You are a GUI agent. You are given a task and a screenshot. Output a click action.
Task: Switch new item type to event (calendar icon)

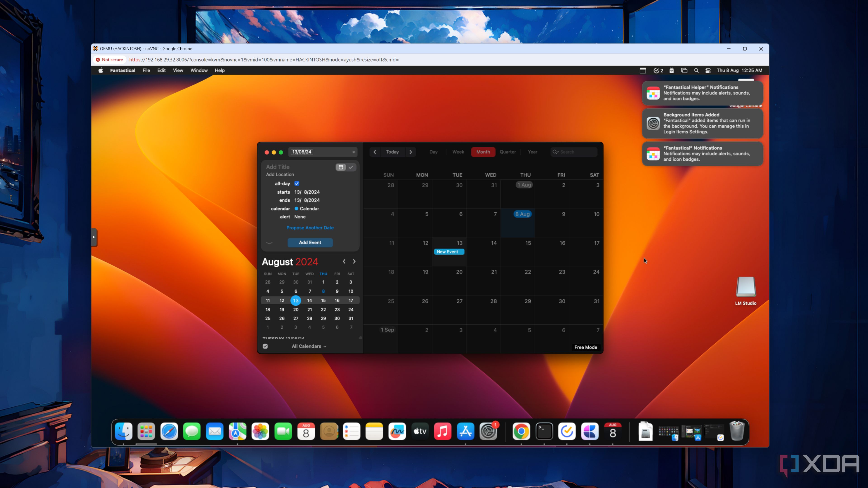tap(341, 167)
